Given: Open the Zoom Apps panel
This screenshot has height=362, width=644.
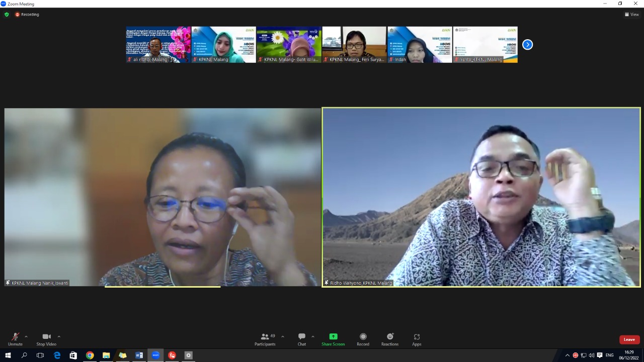Looking at the screenshot, I should tap(417, 339).
